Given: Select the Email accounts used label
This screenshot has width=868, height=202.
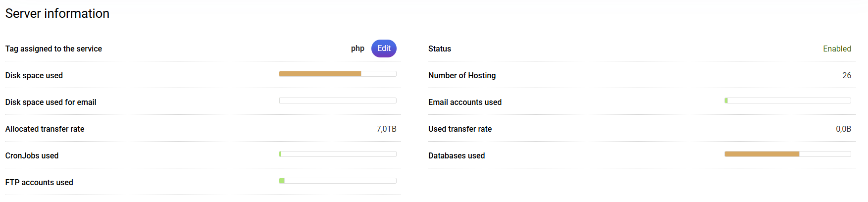Looking at the screenshot, I should [x=465, y=102].
